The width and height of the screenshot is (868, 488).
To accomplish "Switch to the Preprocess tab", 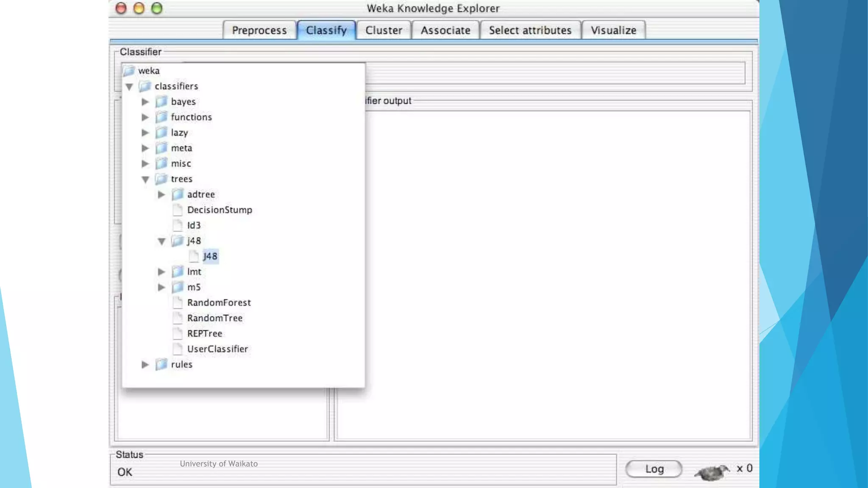I will [259, 30].
